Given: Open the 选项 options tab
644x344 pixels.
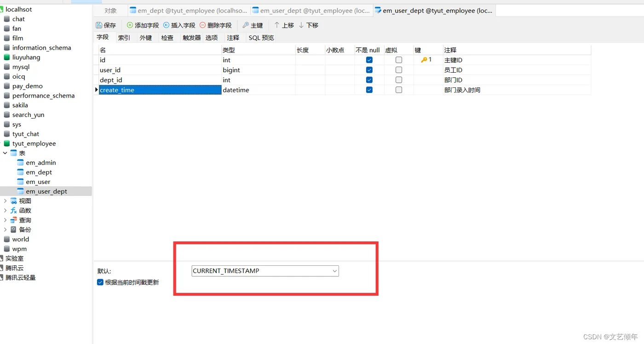Looking at the screenshot, I should point(212,38).
